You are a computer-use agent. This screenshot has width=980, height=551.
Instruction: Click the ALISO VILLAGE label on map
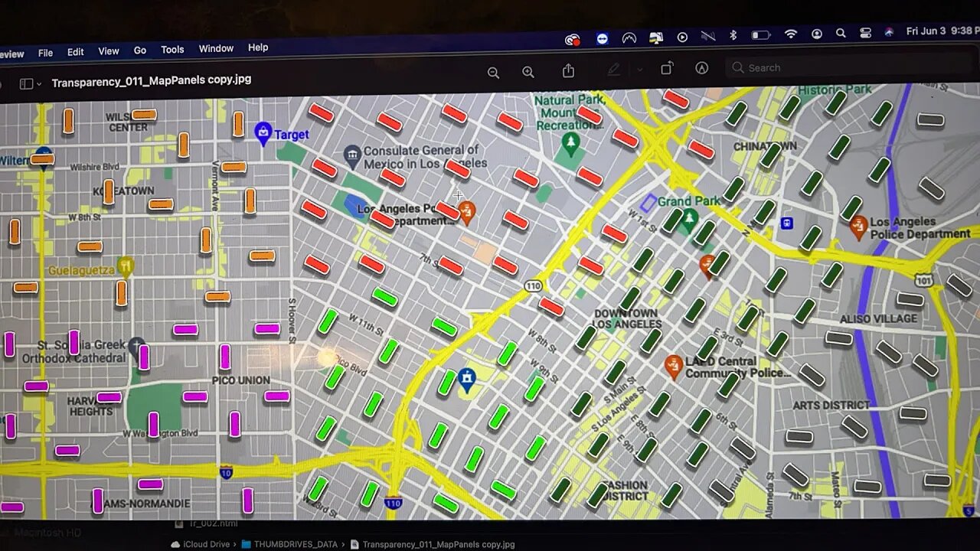pyautogui.click(x=878, y=318)
